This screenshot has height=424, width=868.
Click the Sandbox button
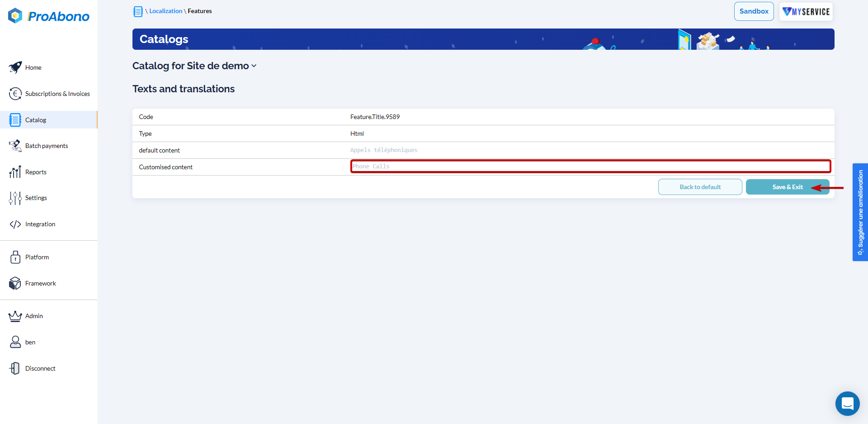tap(754, 11)
